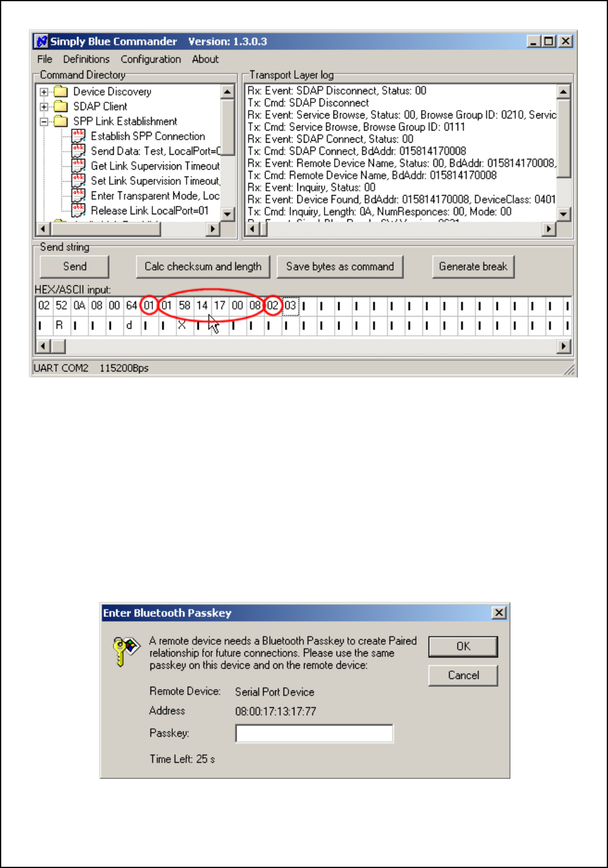This screenshot has height=868, width=608.
Task: Click Command Directory scroll up arrow
Action: 228,91
